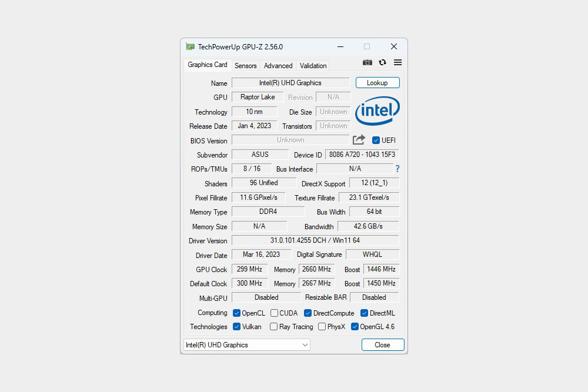Click the Close button
Image resolution: width=588 pixels, height=392 pixels.
point(383,345)
